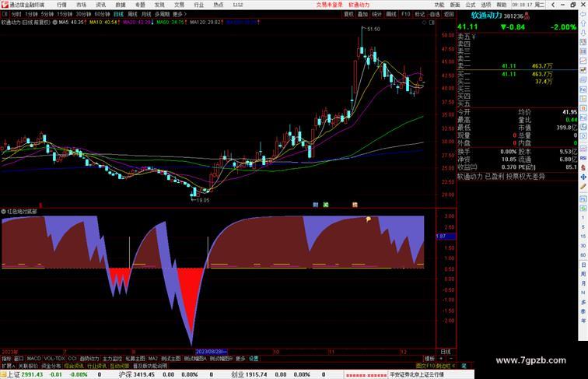Select the 1分钟 period
This screenshot has width=588, height=379.
(31, 14)
